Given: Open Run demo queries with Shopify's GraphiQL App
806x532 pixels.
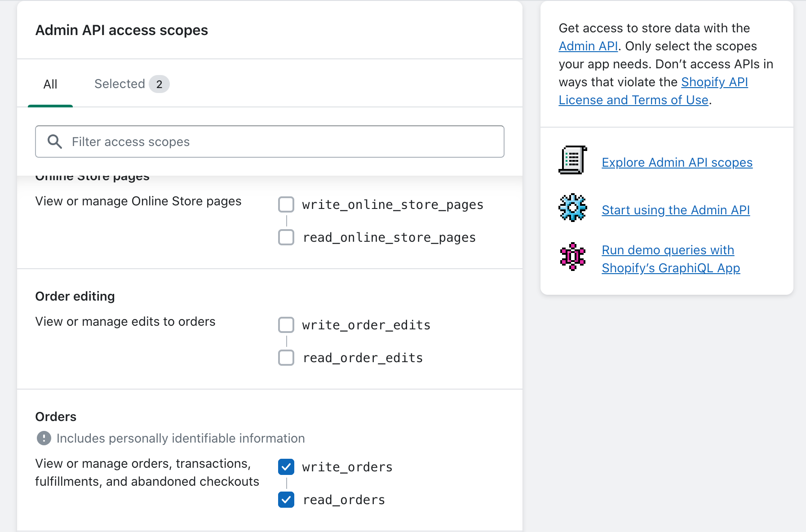Looking at the screenshot, I should tap(671, 259).
